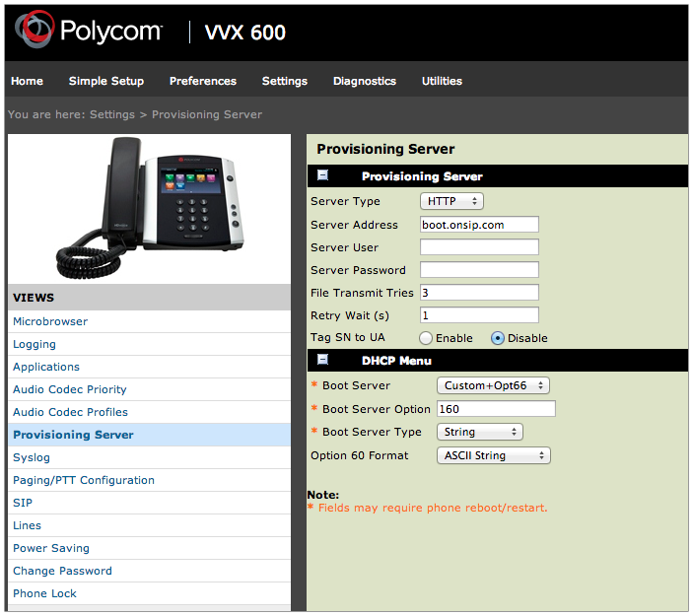Open the Home menu

tap(27, 81)
